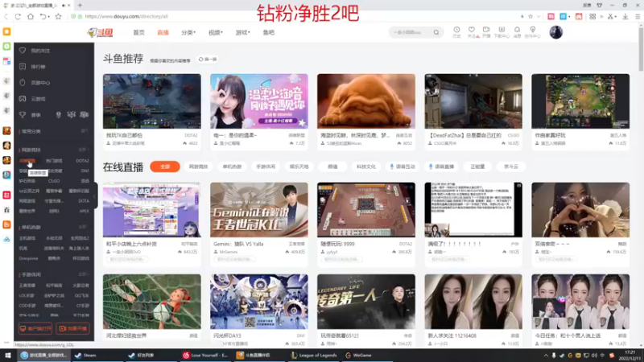Open the download center icon in the header

[x=502, y=30]
